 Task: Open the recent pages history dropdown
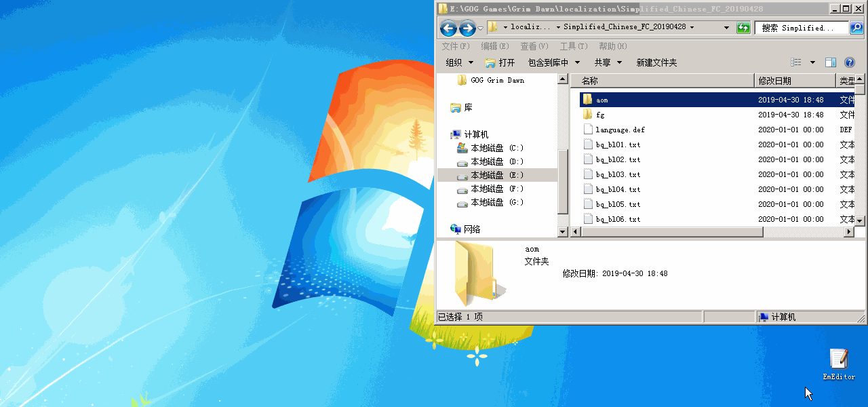(x=480, y=28)
